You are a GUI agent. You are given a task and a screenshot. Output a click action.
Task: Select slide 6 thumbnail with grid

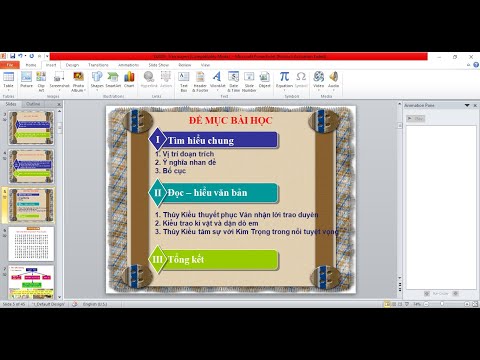31,244
